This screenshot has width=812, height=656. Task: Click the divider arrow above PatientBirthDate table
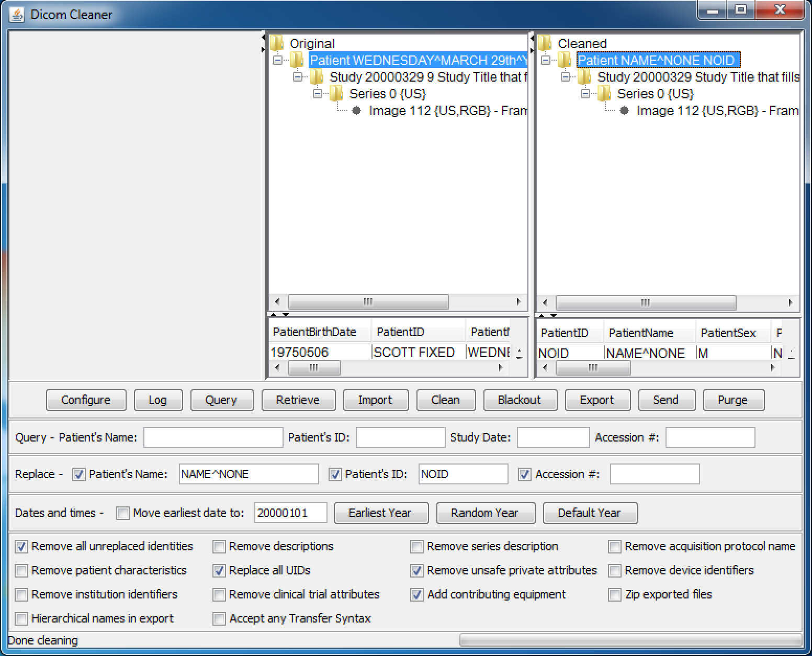(x=273, y=314)
